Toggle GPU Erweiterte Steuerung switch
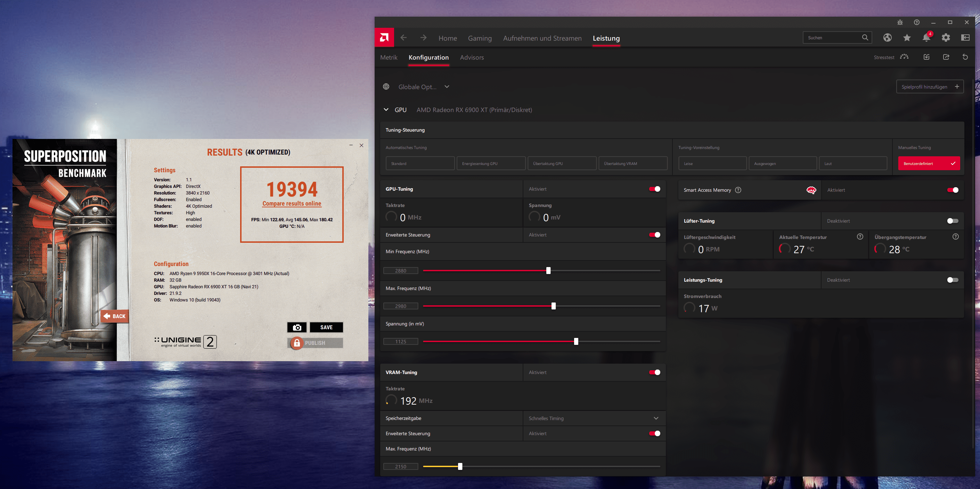980x489 pixels. (x=654, y=235)
